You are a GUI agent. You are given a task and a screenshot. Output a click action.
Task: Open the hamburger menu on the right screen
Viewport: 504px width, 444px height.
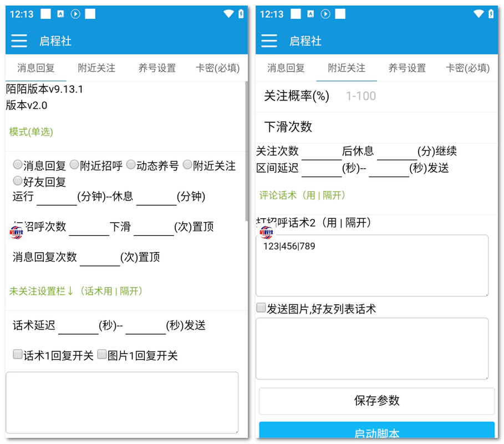(269, 41)
